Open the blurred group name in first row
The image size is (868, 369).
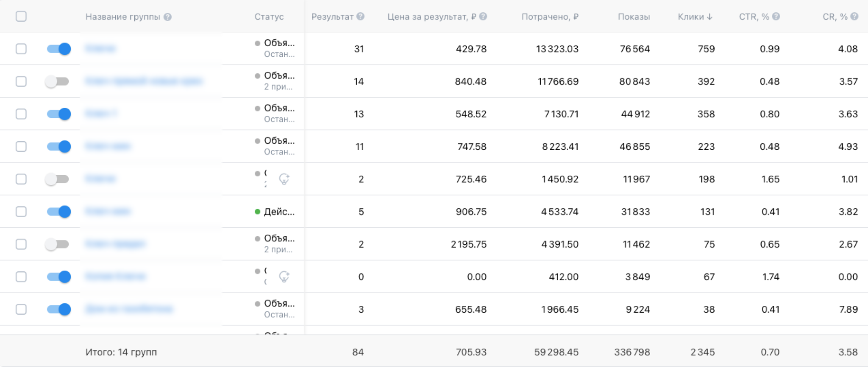[x=100, y=49]
